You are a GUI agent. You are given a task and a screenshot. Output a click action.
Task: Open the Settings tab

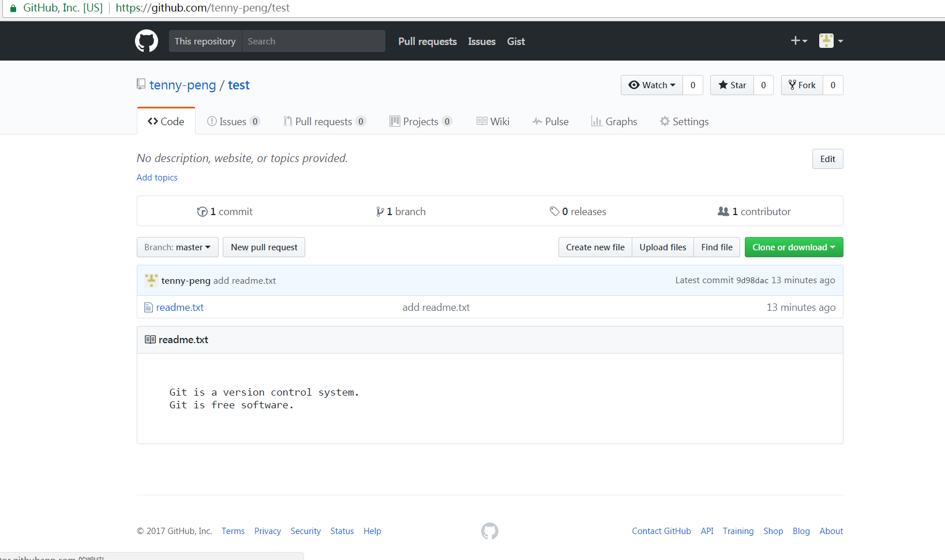click(684, 121)
